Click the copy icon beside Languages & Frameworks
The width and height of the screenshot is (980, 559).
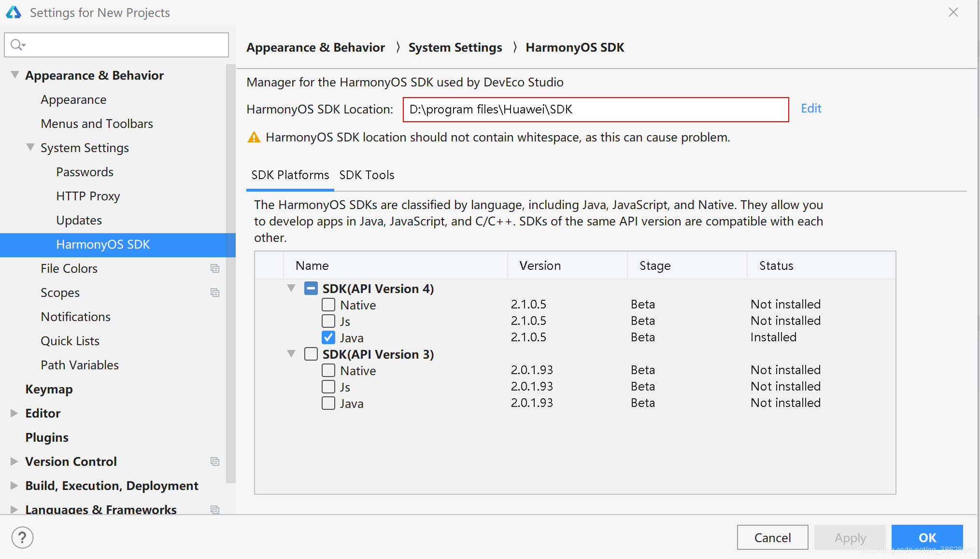tap(215, 509)
